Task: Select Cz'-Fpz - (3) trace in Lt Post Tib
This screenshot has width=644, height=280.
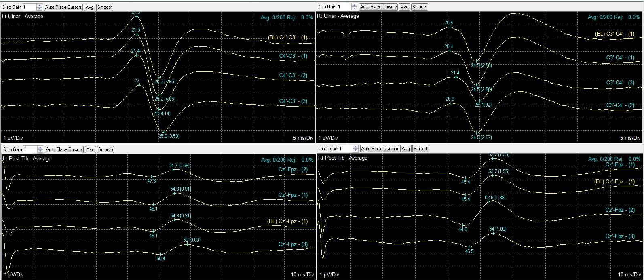Action: [293, 244]
